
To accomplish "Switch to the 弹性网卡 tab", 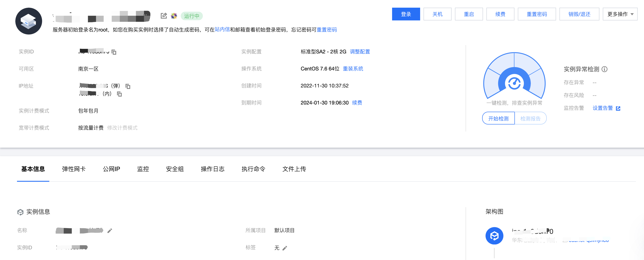I will [74, 169].
